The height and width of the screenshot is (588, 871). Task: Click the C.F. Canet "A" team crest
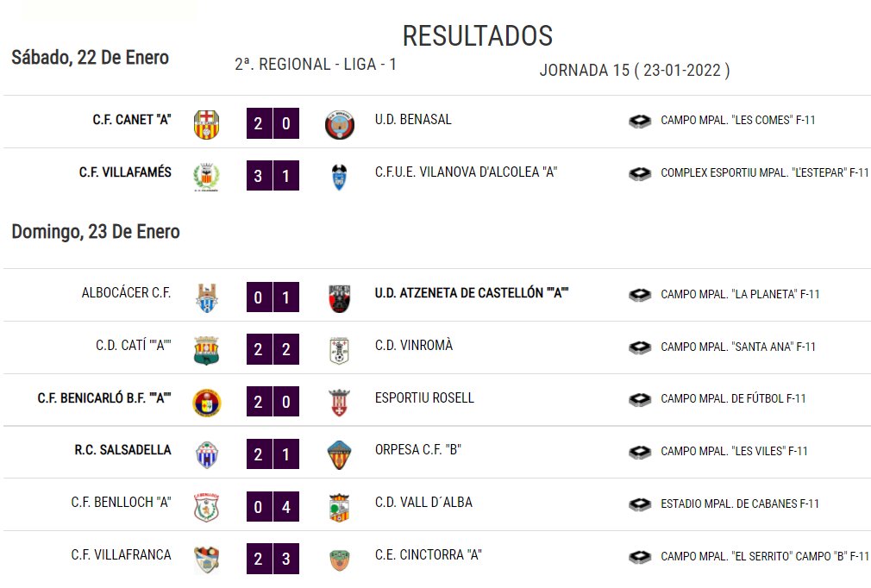(207, 124)
